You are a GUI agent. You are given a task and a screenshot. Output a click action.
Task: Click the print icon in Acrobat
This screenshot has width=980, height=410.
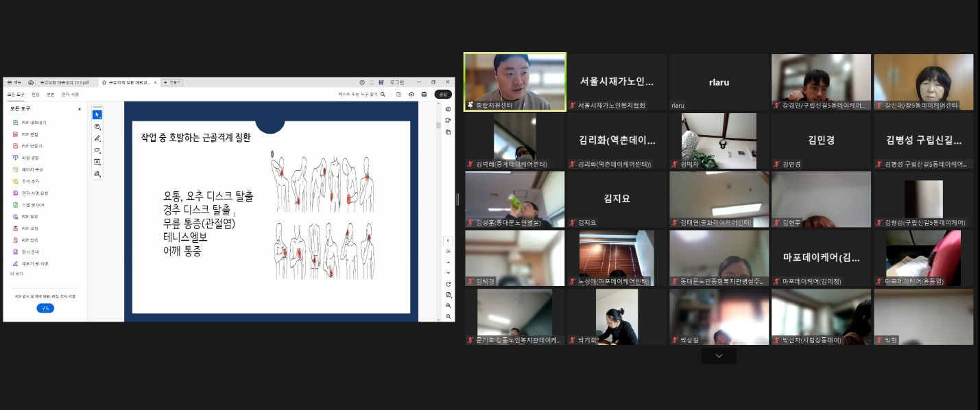click(424, 94)
